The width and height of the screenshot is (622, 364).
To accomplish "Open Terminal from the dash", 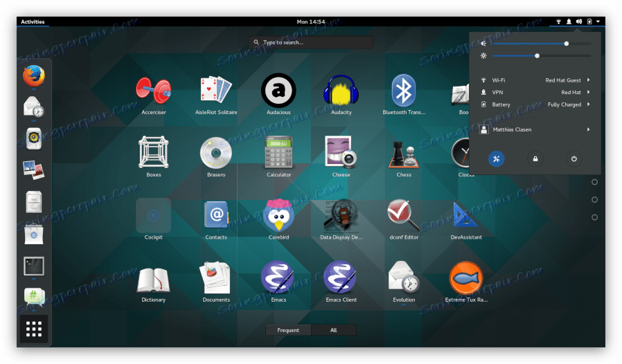I will click(x=34, y=266).
